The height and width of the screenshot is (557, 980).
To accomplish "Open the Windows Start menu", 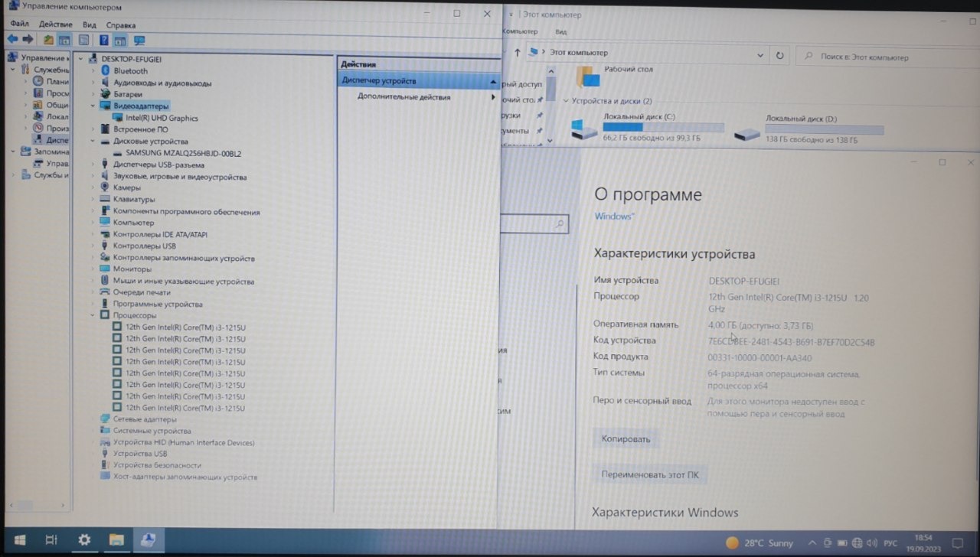I will coord(19,540).
